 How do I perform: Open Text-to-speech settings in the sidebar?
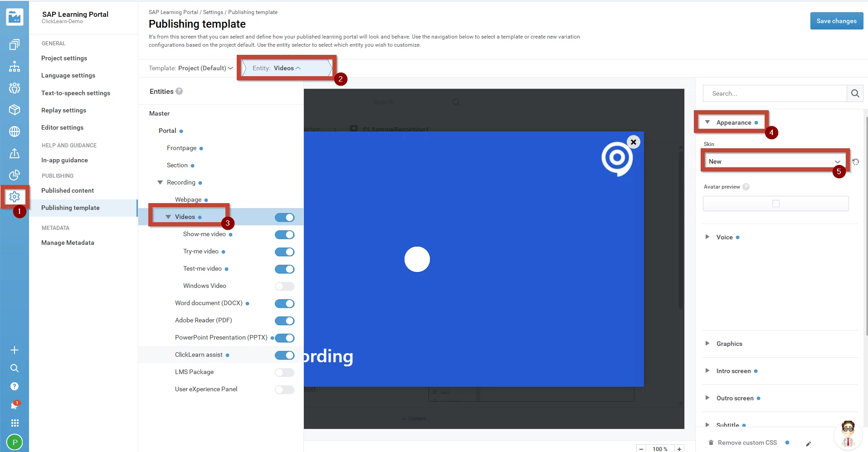click(76, 93)
